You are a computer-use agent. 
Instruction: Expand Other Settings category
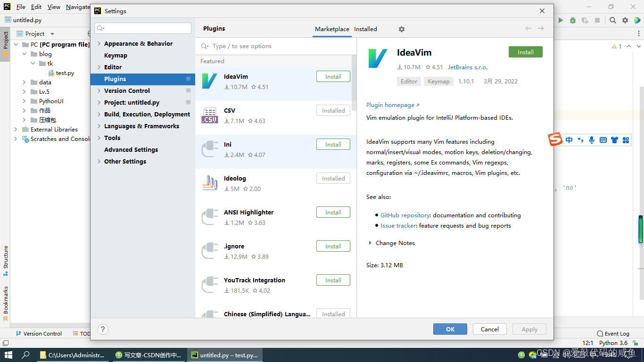(99, 161)
